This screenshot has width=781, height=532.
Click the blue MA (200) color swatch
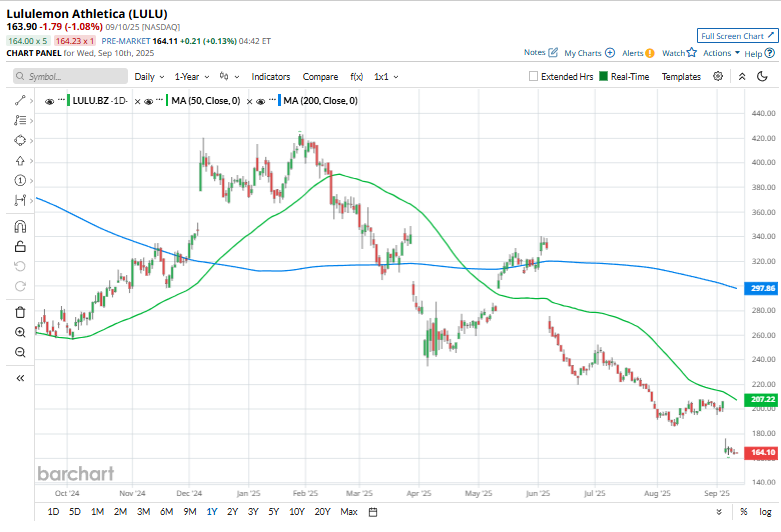[280, 101]
